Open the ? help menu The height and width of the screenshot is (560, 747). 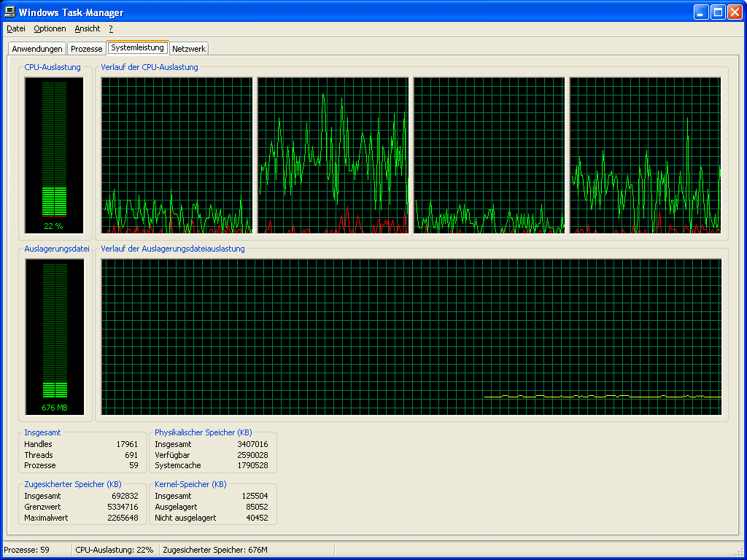pyautogui.click(x=111, y=28)
